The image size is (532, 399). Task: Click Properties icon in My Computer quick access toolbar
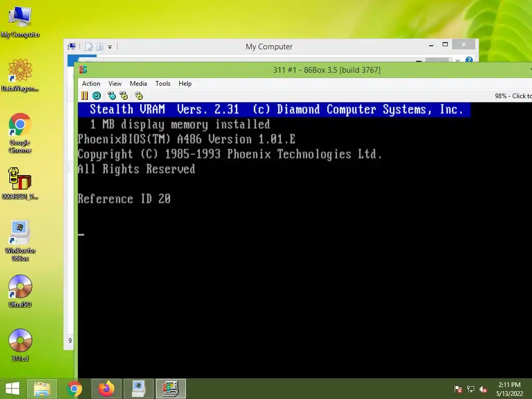[x=89, y=46]
